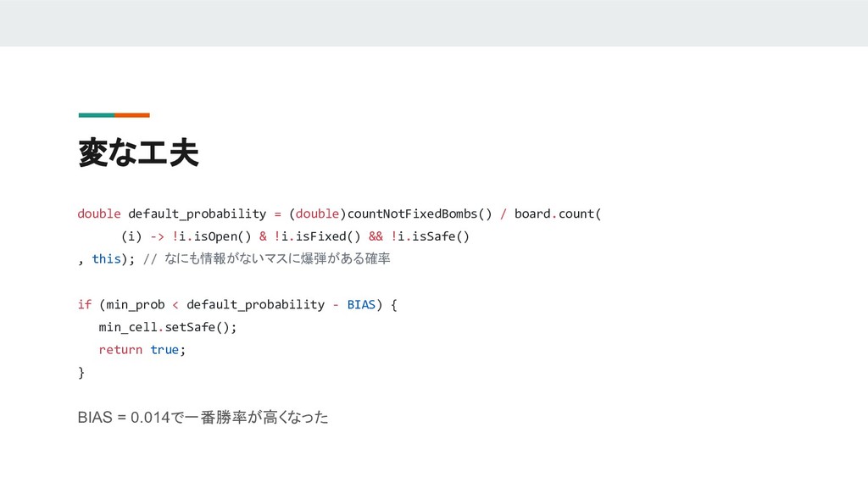
Task: Click 'board.count(' at the line end
Action: point(558,214)
